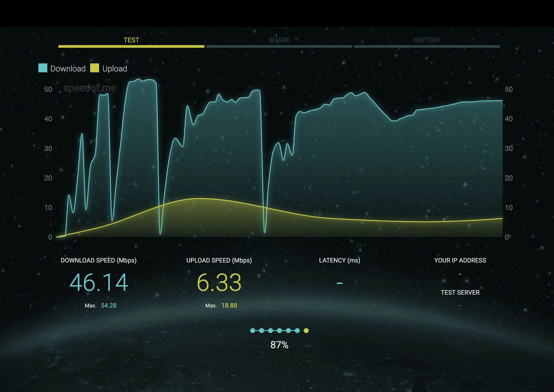
Task: Click the right axis label 10
Action: click(509, 208)
